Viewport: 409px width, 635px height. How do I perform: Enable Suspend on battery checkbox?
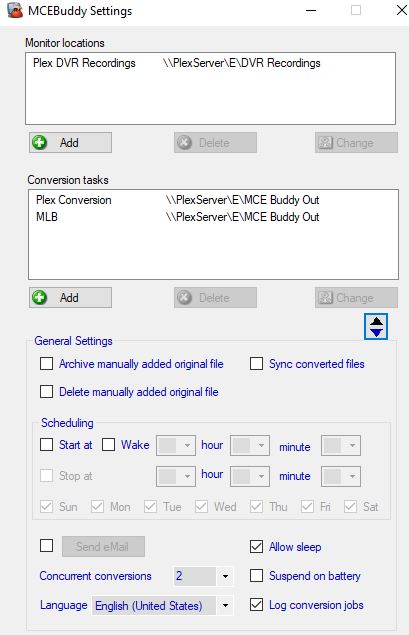pyautogui.click(x=256, y=575)
